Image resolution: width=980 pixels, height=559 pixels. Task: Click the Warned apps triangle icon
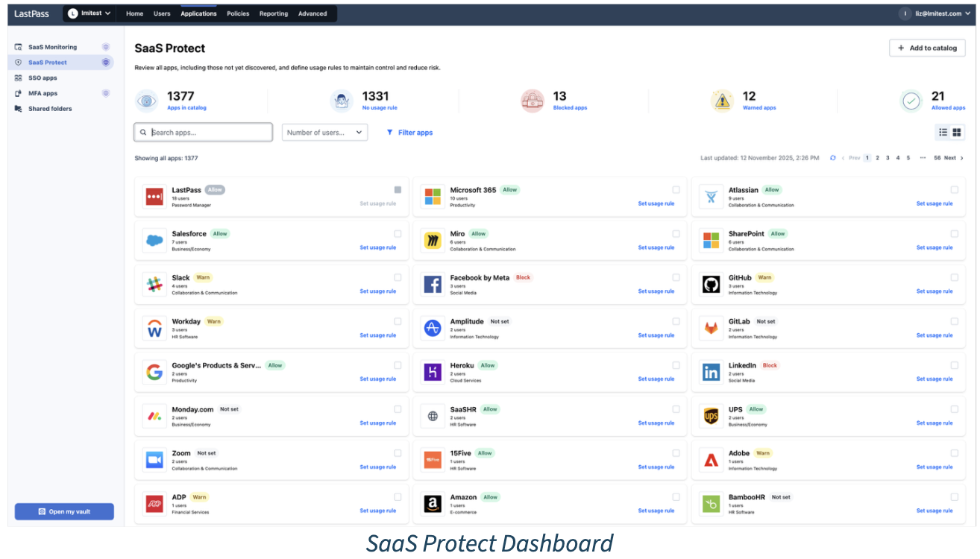(722, 101)
